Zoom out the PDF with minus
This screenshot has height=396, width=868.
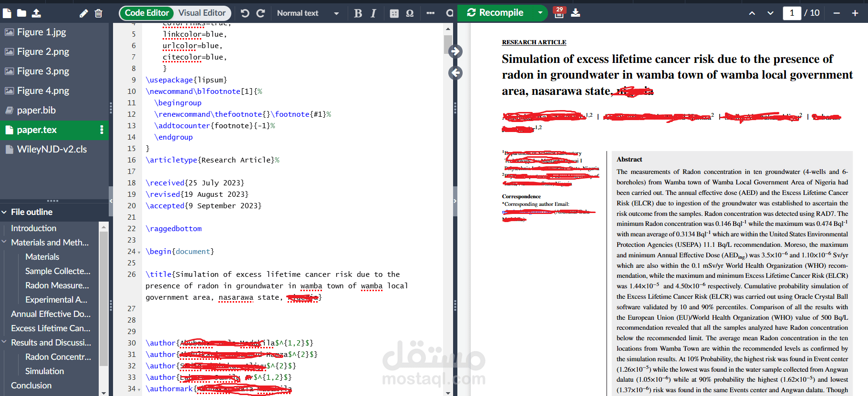pyautogui.click(x=837, y=13)
